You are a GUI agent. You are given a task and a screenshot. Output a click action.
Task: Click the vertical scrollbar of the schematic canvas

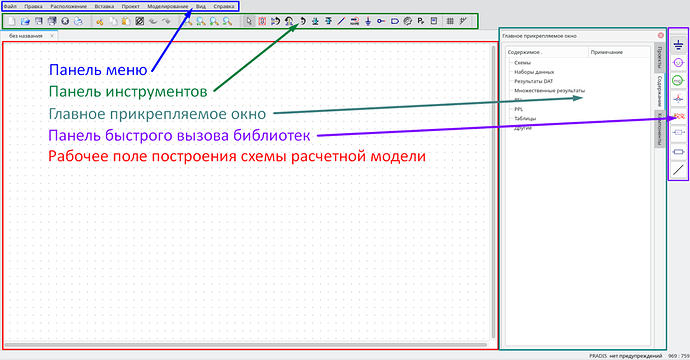tap(493, 192)
